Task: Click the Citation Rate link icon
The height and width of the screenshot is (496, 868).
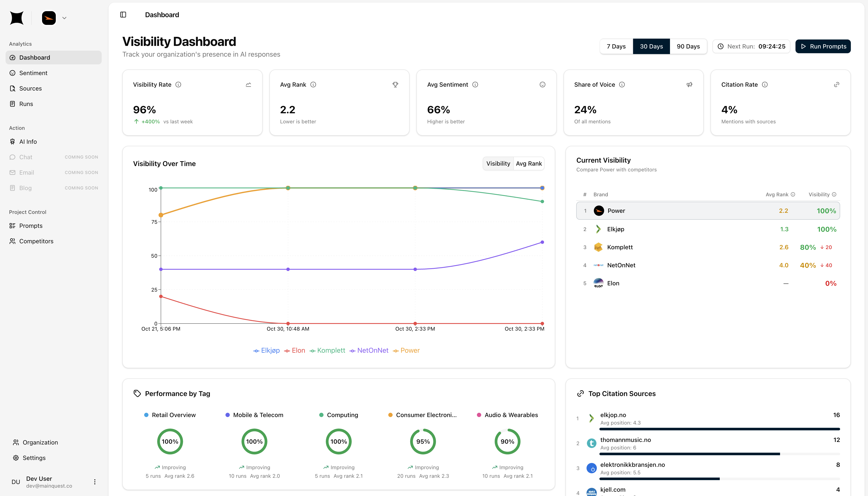Action: point(837,85)
